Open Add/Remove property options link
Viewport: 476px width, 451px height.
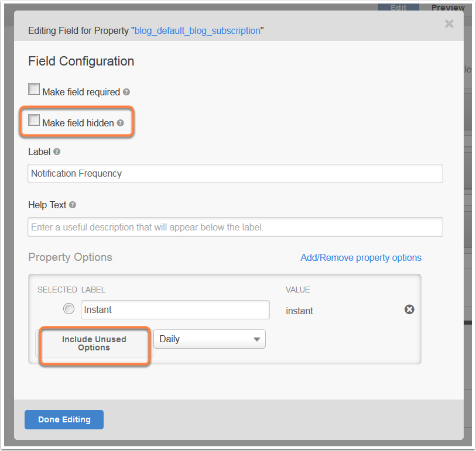click(x=361, y=258)
